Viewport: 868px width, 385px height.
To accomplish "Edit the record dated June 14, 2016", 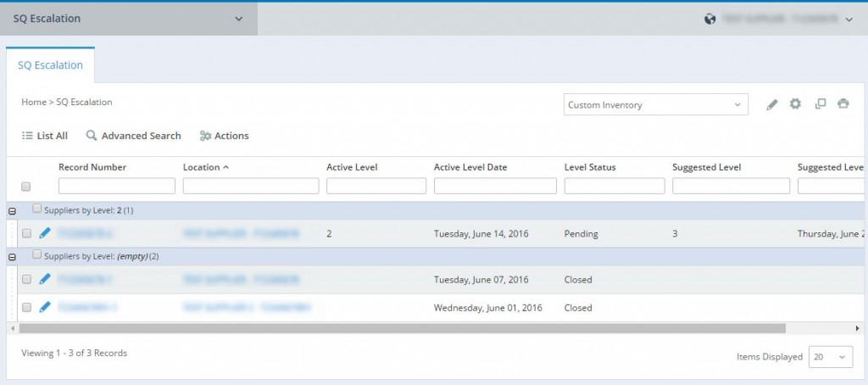I will coord(45,233).
